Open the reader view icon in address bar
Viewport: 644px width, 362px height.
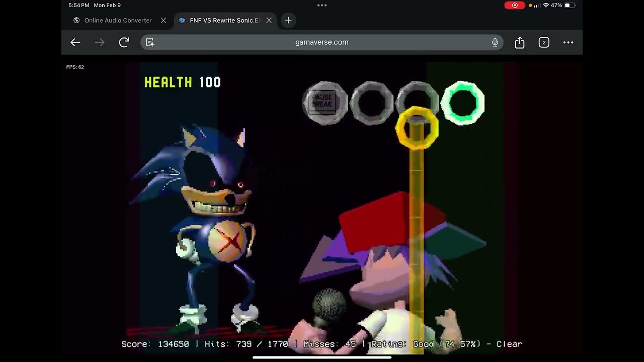click(150, 42)
